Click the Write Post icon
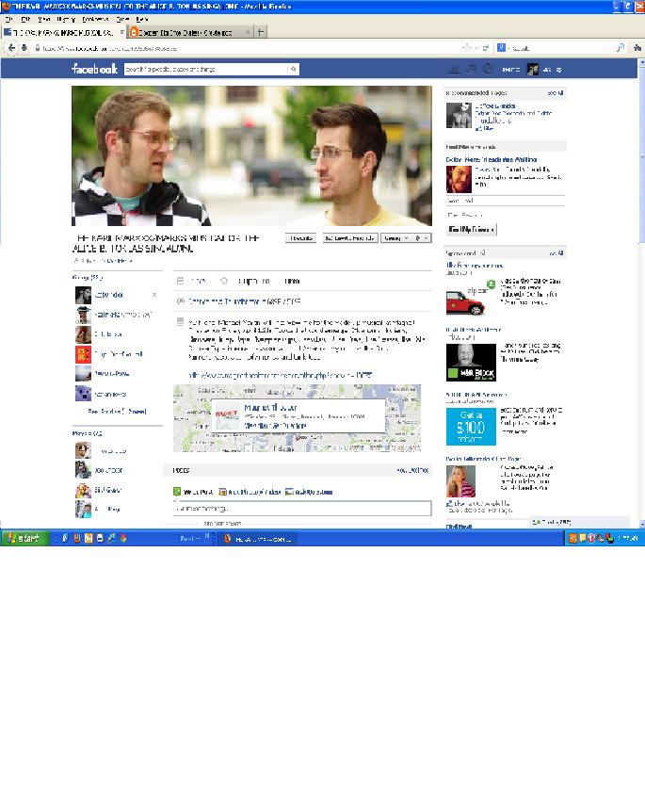This screenshot has height=812, width=645. [177, 492]
